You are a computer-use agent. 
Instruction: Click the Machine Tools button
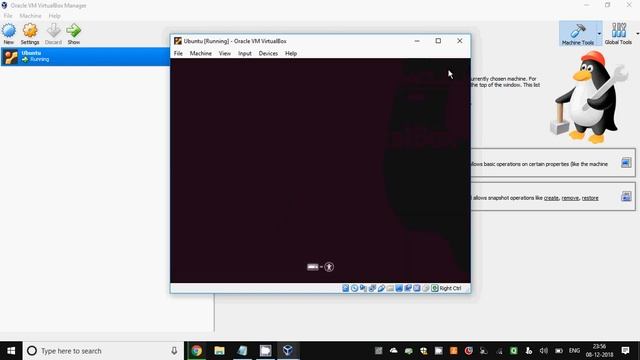coord(578,34)
